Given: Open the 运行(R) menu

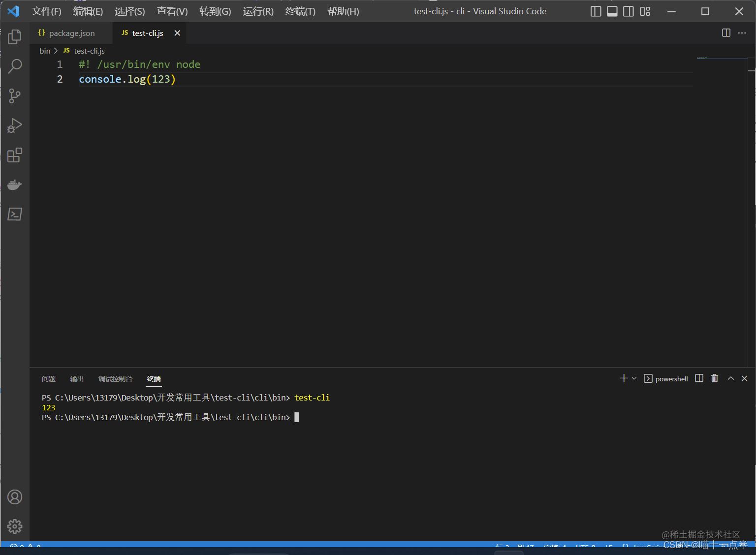Looking at the screenshot, I should [258, 11].
